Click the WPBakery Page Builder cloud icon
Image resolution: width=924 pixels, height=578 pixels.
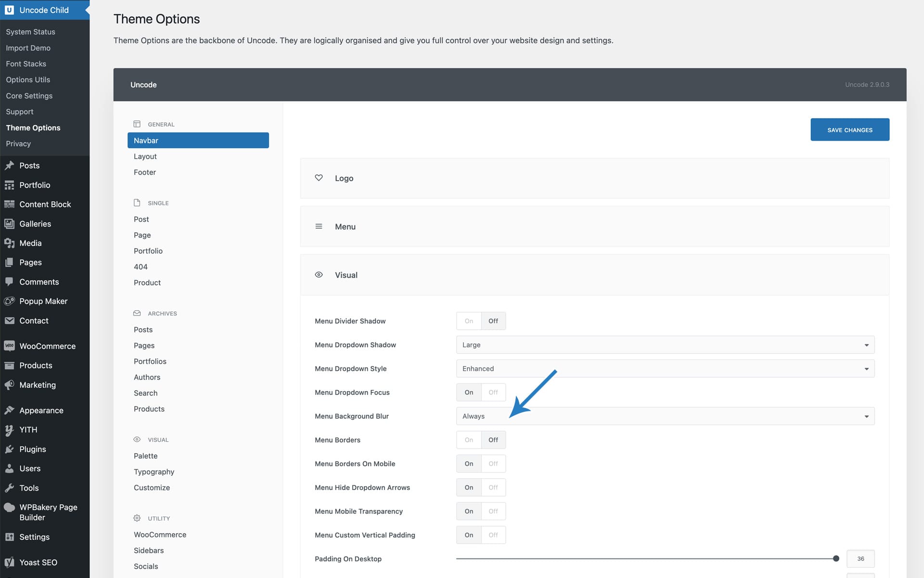pyautogui.click(x=9, y=507)
